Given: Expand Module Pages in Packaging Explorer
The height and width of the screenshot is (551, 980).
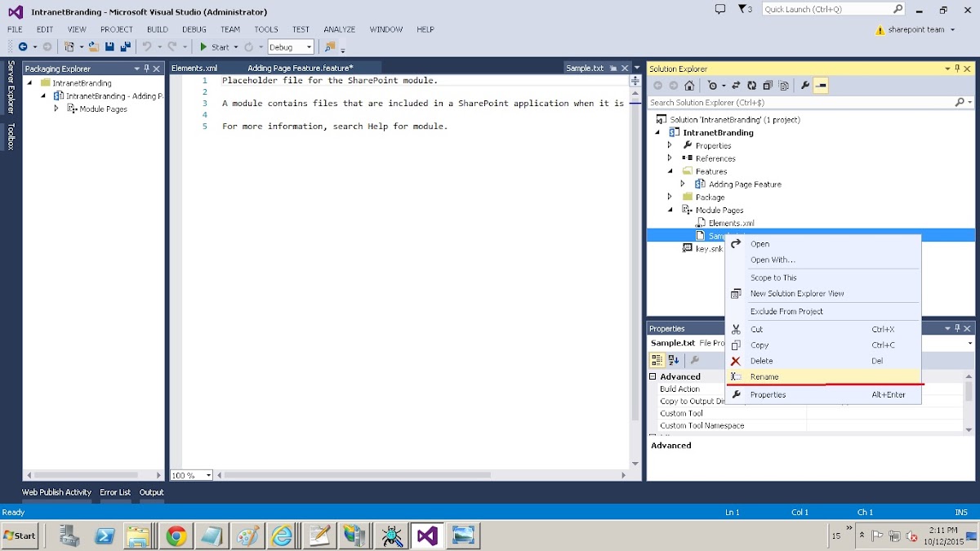Looking at the screenshot, I should click(x=56, y=109).
